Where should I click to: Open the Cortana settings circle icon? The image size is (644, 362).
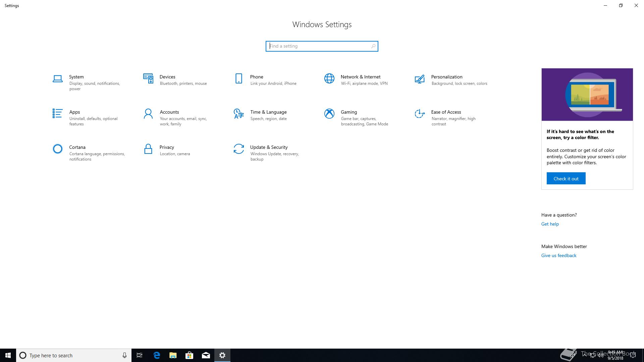[58, 149]
